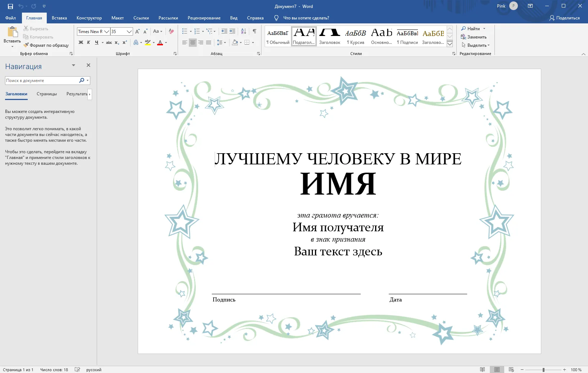588x373 pixels.
Task: Switch to the Конструктор ribbon tab
Action: 89,18
